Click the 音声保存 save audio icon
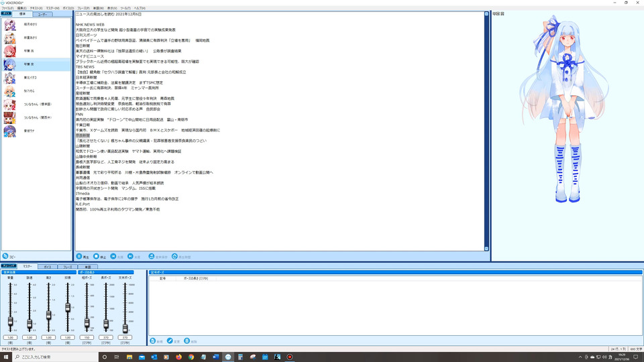644x362 pixels. coord(152,256)
